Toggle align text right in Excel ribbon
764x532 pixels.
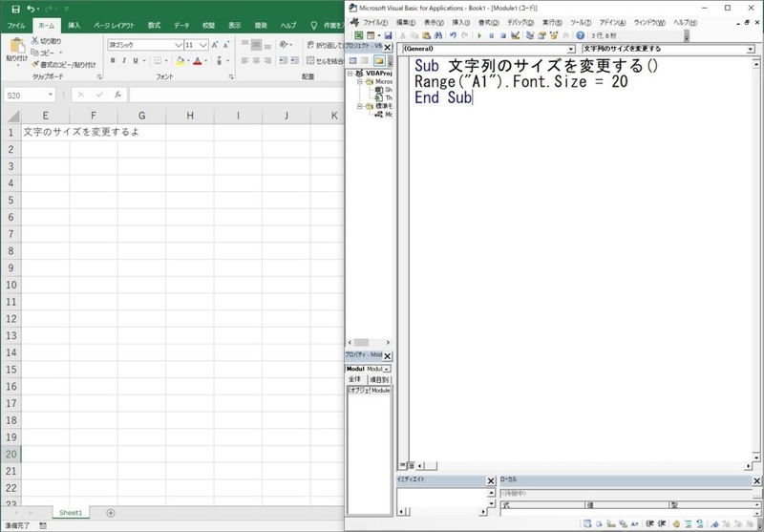(267, 61)
